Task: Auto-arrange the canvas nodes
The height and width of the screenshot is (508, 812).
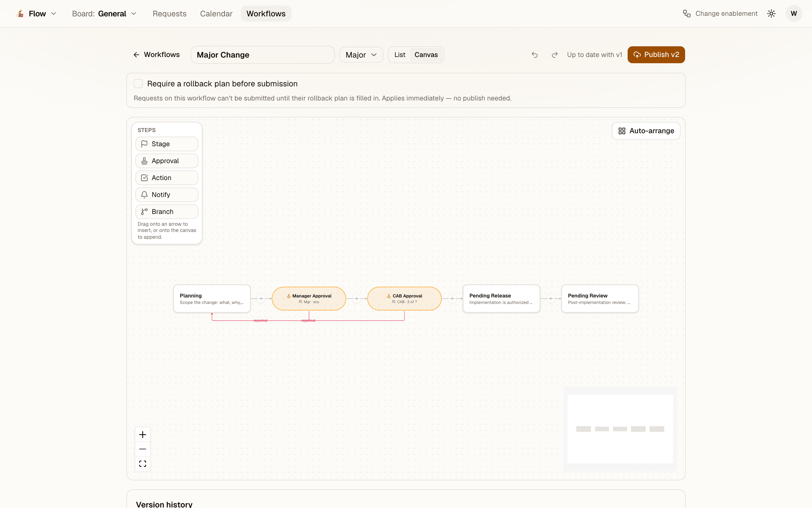Action: (x=646, y=131)
